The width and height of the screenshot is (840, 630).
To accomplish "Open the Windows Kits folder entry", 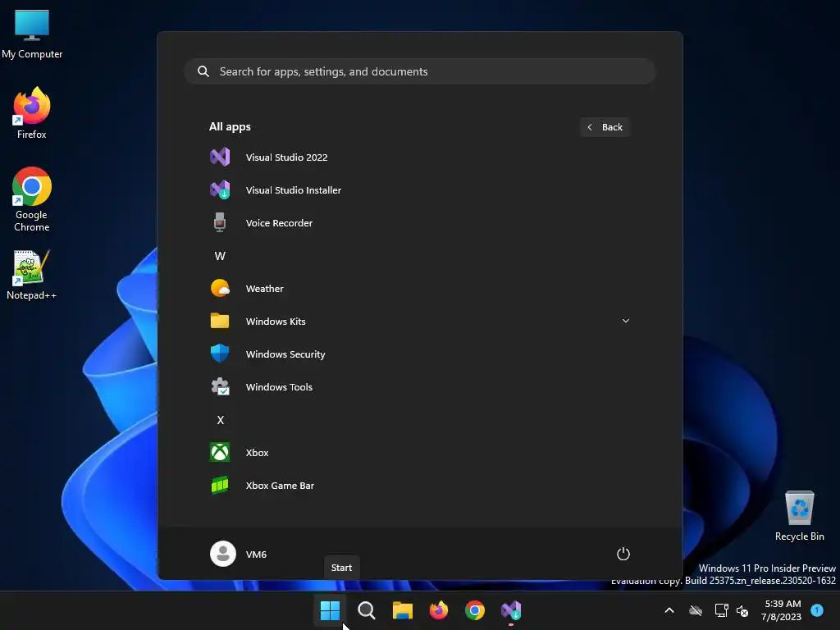I will 419,321.
